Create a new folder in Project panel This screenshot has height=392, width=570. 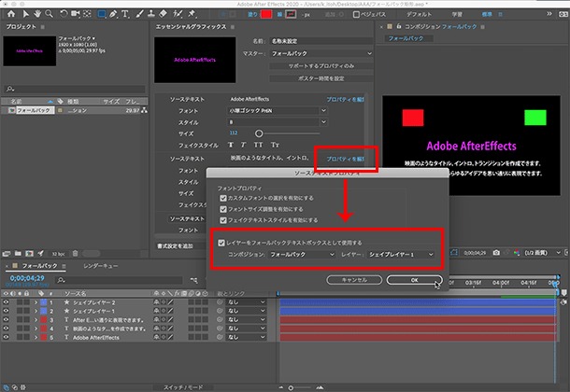[18, 254]
